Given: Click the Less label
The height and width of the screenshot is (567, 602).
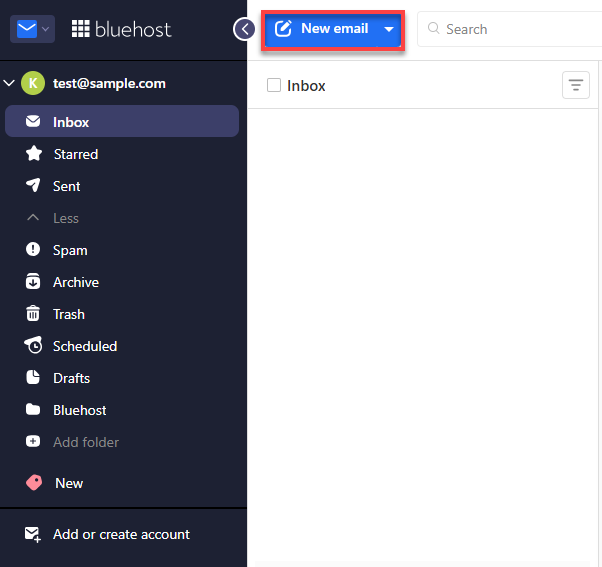Looking at the screenshot, I should click(x=66, y=218).
